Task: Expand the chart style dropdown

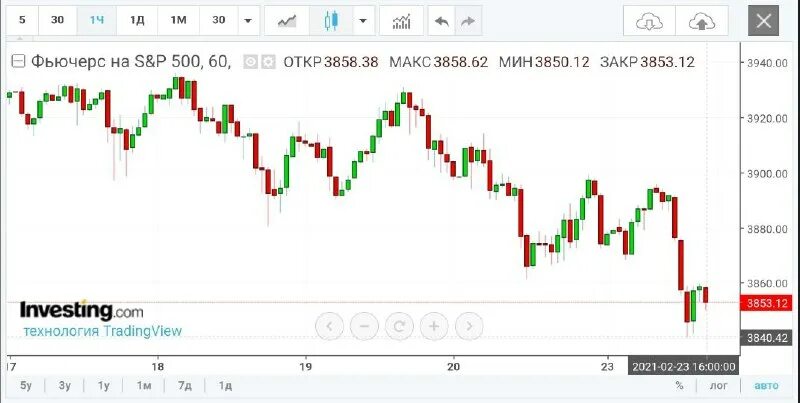Action: [x=363, y=21]
